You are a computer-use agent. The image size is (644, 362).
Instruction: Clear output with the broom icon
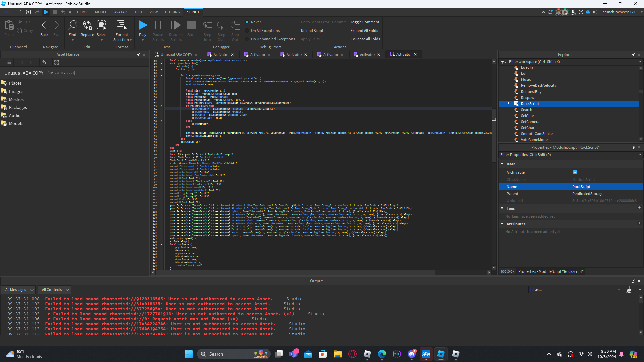[x=629, y=290]
